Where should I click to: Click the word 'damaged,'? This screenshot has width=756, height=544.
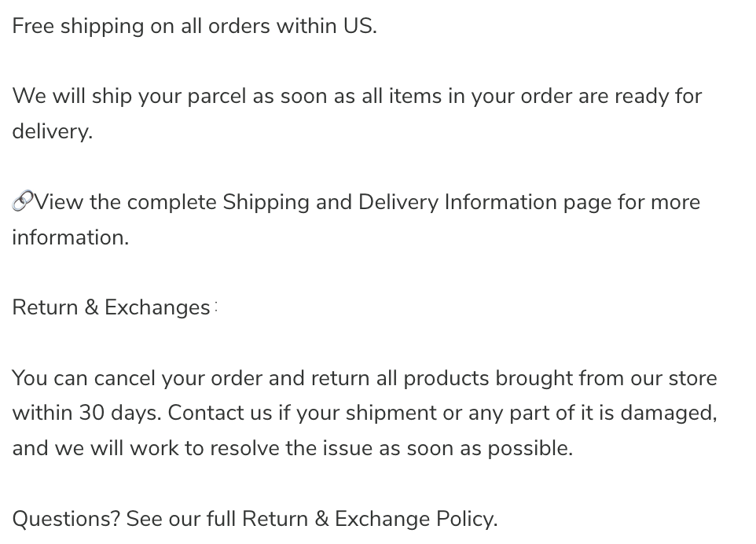coord(669,414)
